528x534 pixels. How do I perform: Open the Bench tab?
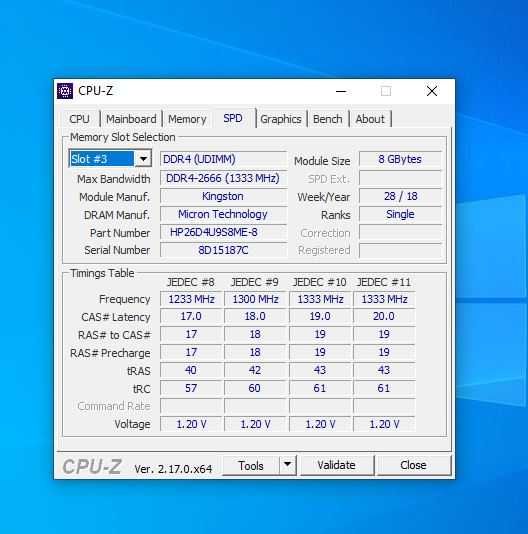pos(328,119)
